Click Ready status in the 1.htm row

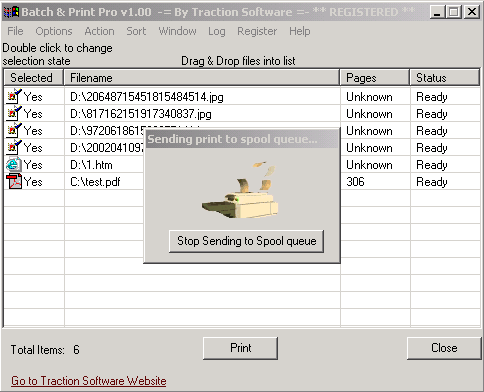pos(432,165)
